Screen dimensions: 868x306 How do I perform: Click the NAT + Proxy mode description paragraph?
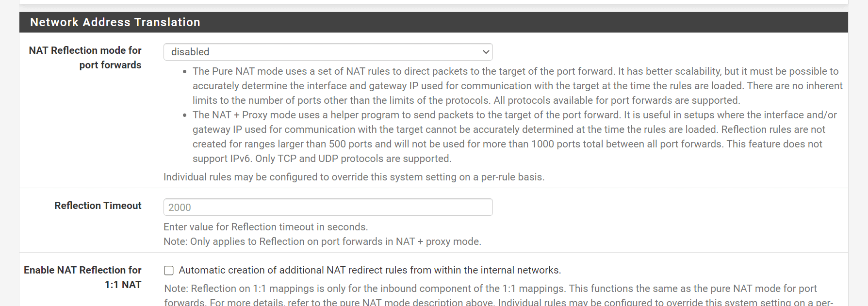click(515, 137)
